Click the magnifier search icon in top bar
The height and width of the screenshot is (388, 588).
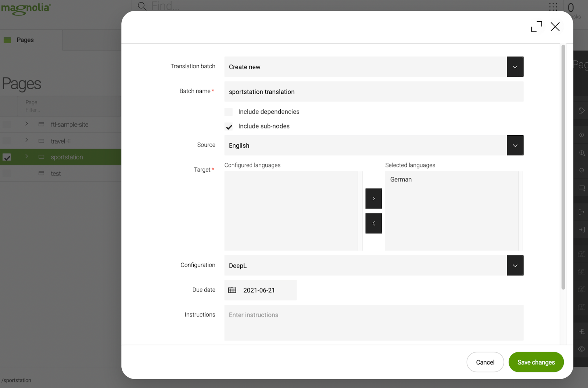142,6
